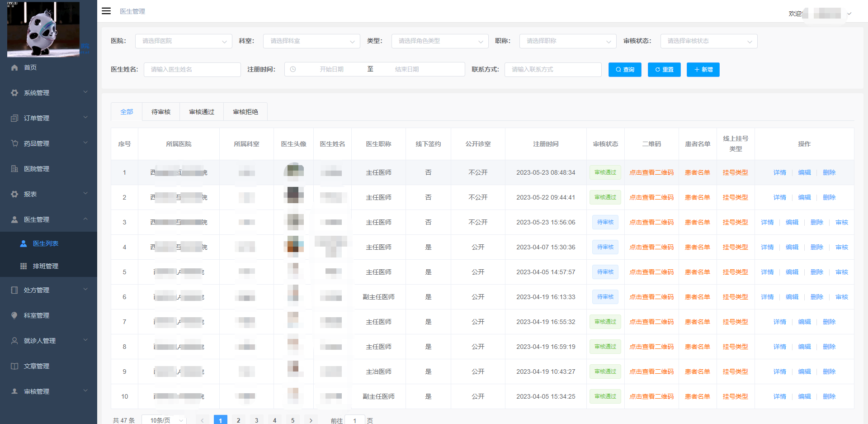Click the shift scheduling grid icon
Viewport: 868px width, 424px height.
[24, 266]
